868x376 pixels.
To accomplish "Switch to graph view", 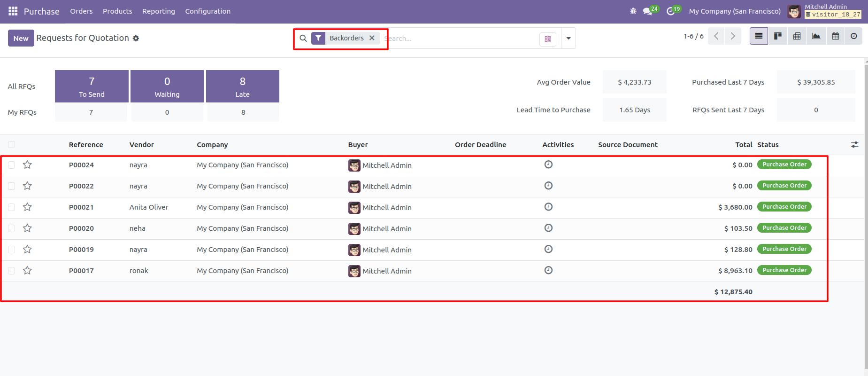I will 816,36.
